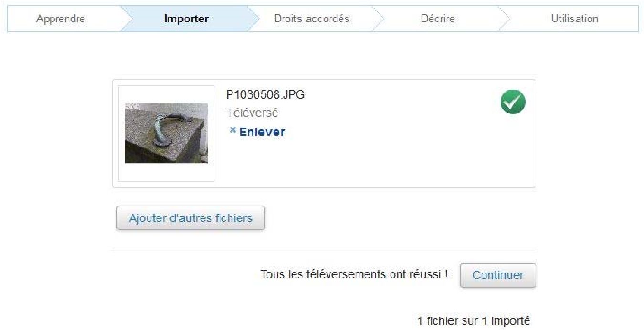Image resolution: width=644 pixels, height=330 pixels.
Task: Click the arrow between Apprendre and Importer
Action: click(126, 19)
